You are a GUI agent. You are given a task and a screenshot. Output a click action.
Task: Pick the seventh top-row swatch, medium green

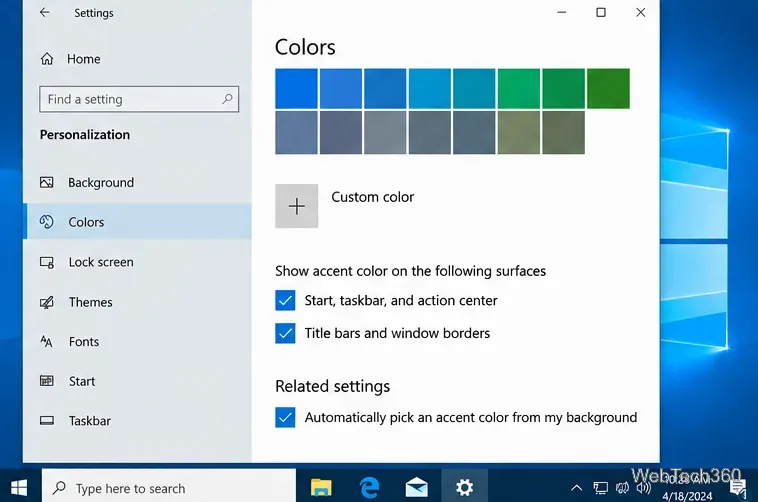pos(564,89)
